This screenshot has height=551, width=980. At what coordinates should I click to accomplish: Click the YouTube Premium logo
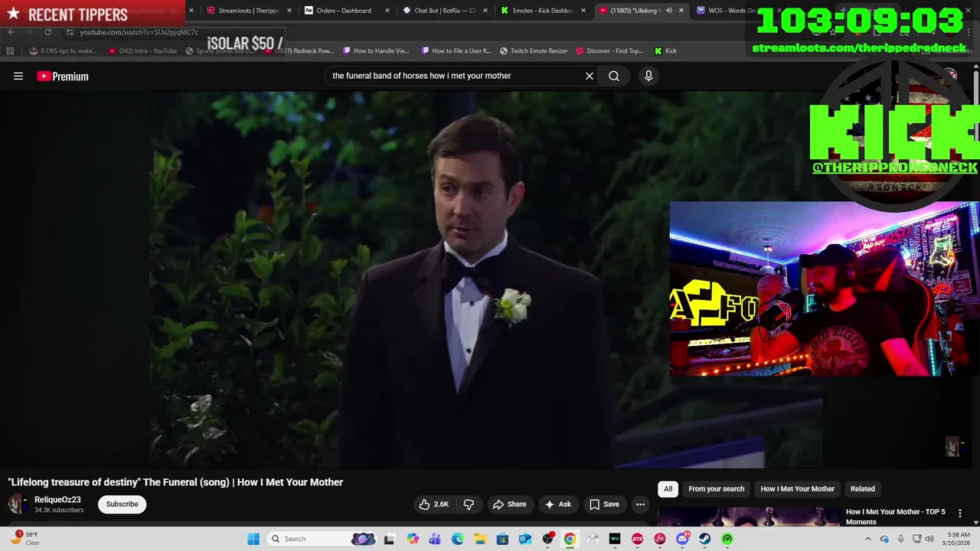coord(63,76)
